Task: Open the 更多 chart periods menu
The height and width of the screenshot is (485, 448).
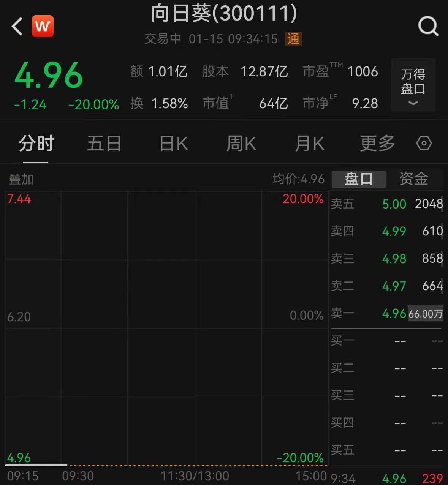Action: [377, 144]
